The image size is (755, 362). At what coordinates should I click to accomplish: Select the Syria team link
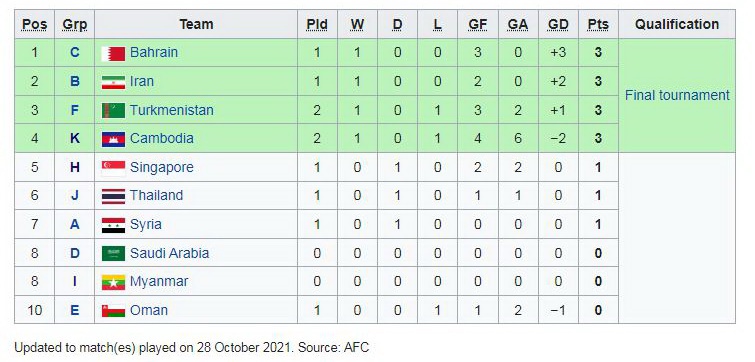(145, 224)
